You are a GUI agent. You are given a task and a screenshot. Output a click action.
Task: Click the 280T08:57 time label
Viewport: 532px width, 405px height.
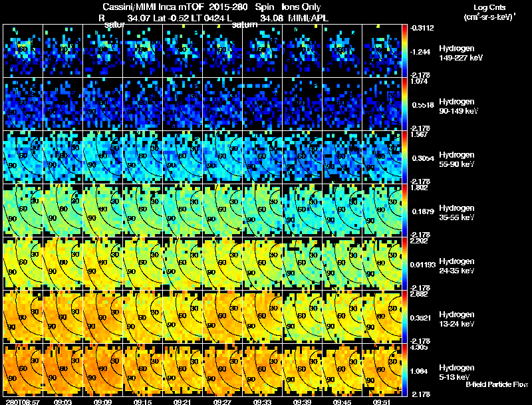coord(23,402)
